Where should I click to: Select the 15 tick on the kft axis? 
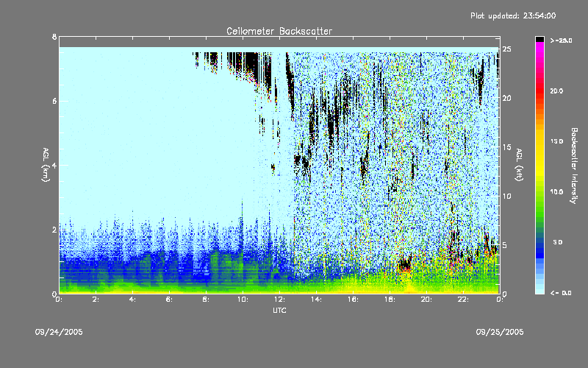(506, 147)
